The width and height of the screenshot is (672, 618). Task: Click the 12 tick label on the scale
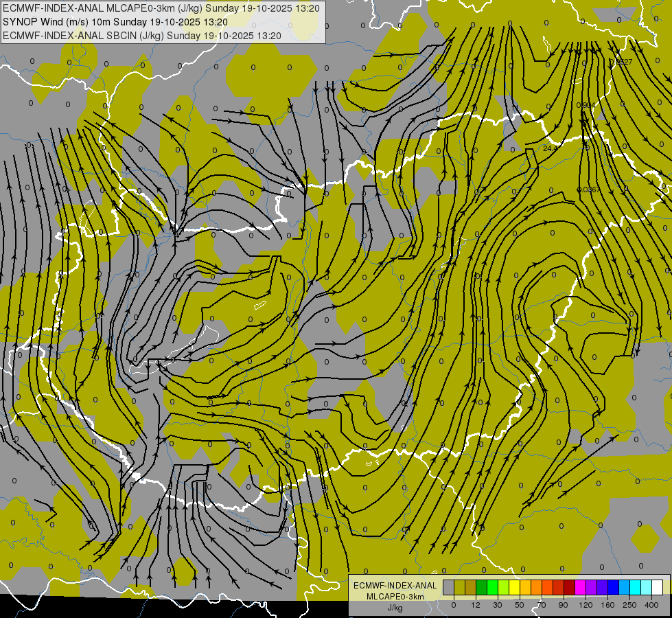click(x=476, y=605)
